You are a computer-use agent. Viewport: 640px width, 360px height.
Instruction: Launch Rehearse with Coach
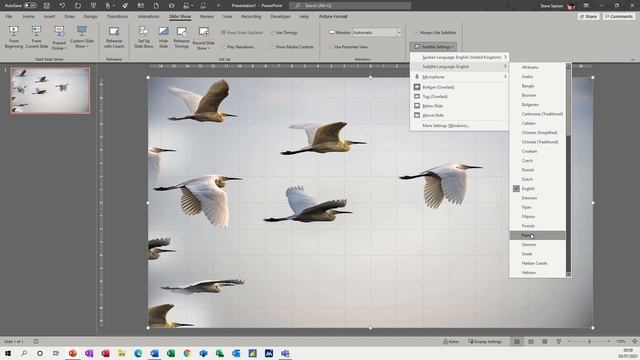[114, 37]
